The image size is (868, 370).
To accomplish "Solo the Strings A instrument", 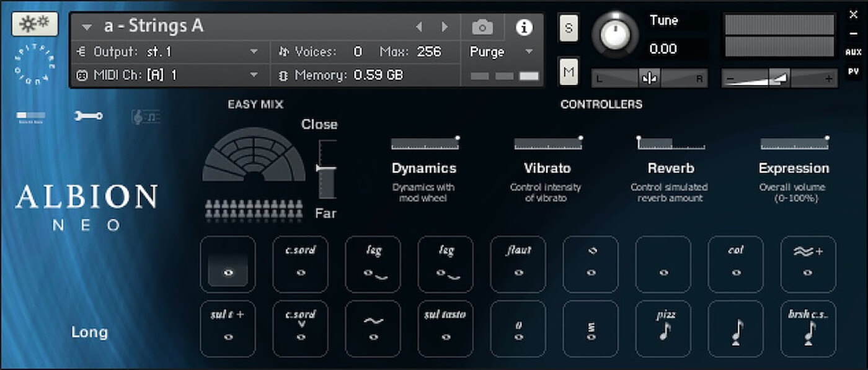I will 568,27.
